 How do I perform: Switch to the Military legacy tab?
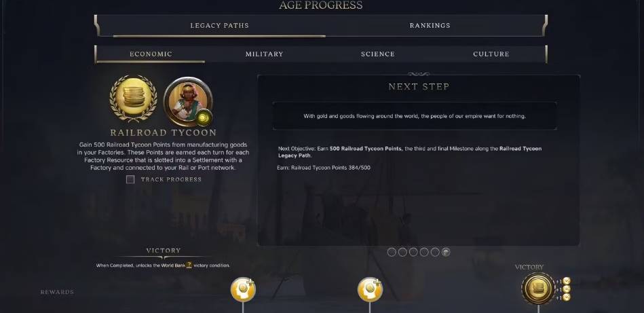264,54
